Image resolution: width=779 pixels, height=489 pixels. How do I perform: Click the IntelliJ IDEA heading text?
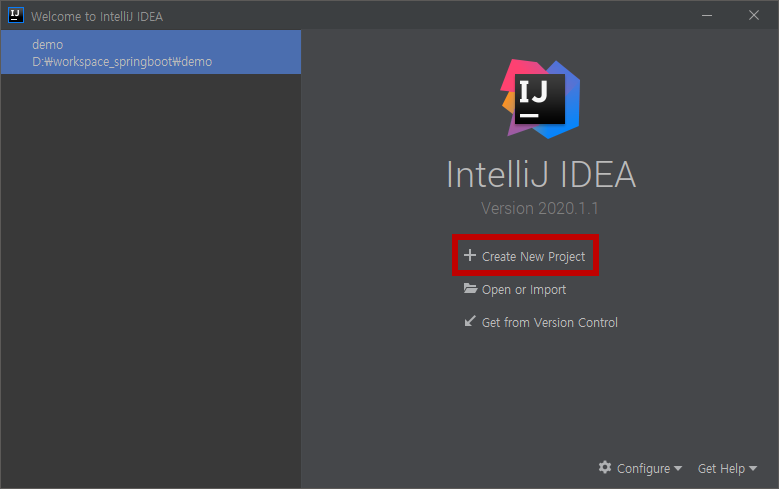point(541,174)
